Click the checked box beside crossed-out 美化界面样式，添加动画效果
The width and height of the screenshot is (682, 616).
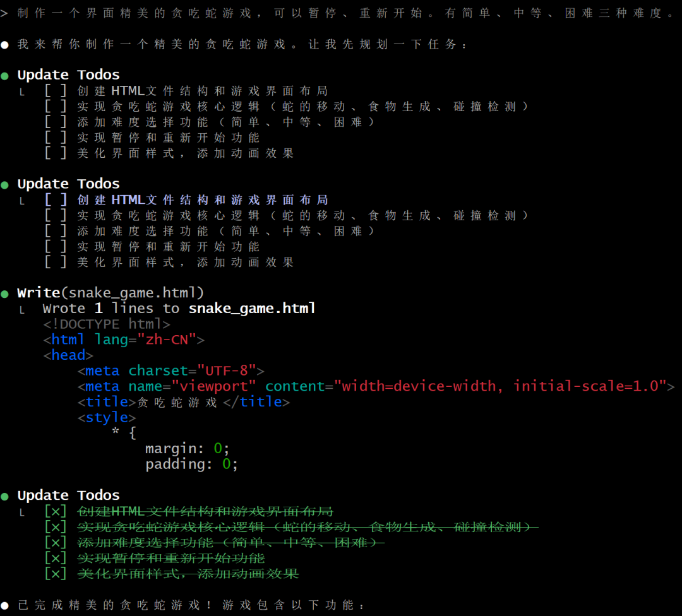(56, 574)
